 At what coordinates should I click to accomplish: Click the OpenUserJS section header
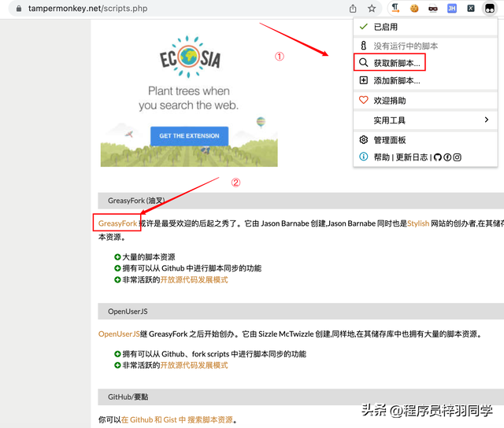[301, 312]
